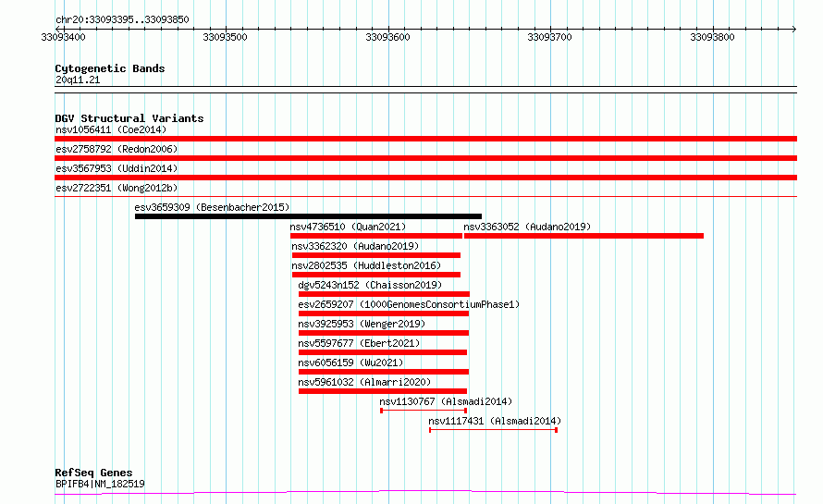Viewport: 823px width, 504px height.
Task: Select nsv3362320 (Audano2019) label
Action: coord(355,246)
